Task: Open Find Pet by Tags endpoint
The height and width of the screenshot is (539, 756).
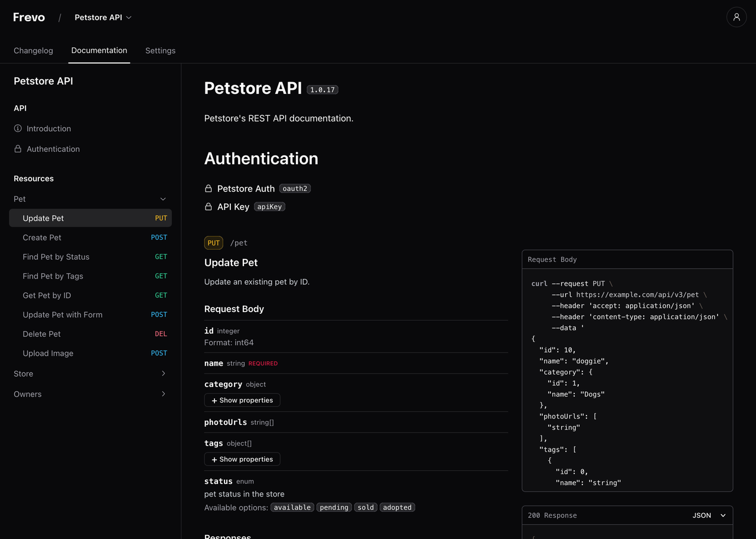Action: point(90,276)
